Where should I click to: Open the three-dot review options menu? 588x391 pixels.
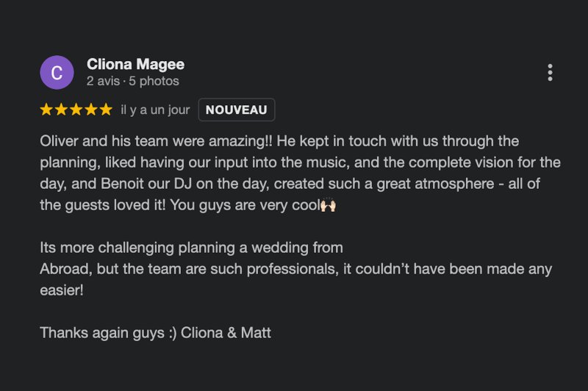coord(550,72)
